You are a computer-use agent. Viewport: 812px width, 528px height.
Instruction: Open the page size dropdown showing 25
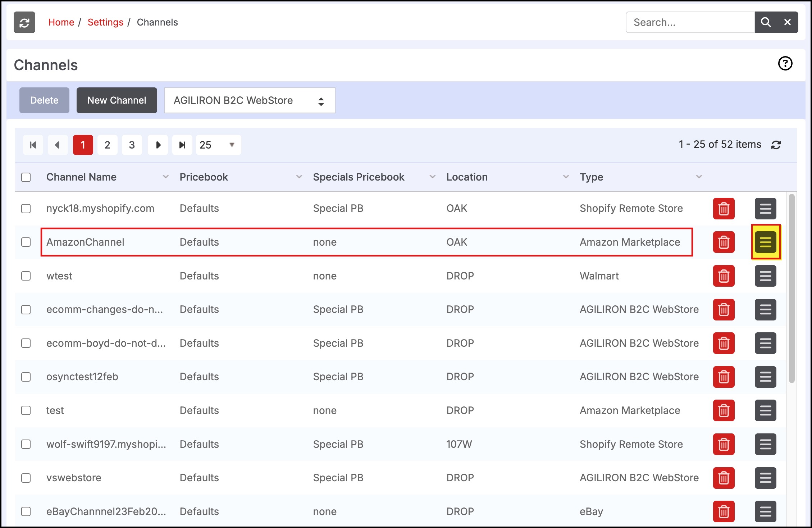(x=218, y=145)
